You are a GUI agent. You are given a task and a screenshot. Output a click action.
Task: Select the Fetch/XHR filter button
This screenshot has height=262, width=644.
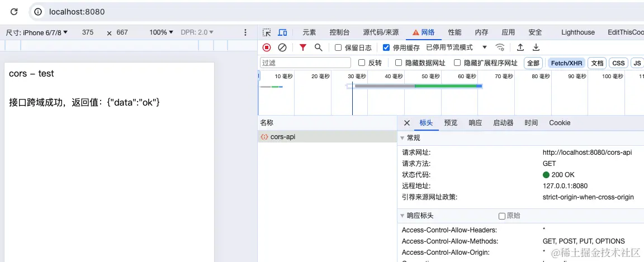[566, 63]
